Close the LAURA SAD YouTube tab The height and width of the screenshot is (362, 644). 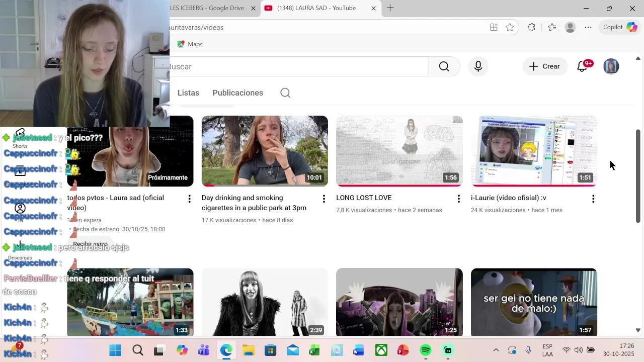(x=373, y=8)
